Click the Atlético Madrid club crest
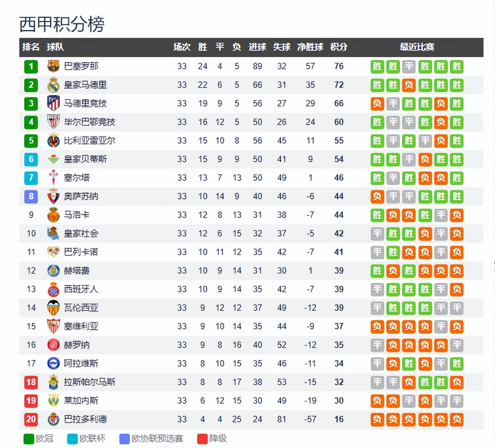Image resolution: width=495 pixels, height=448 pixels. [x=53, y=104]
